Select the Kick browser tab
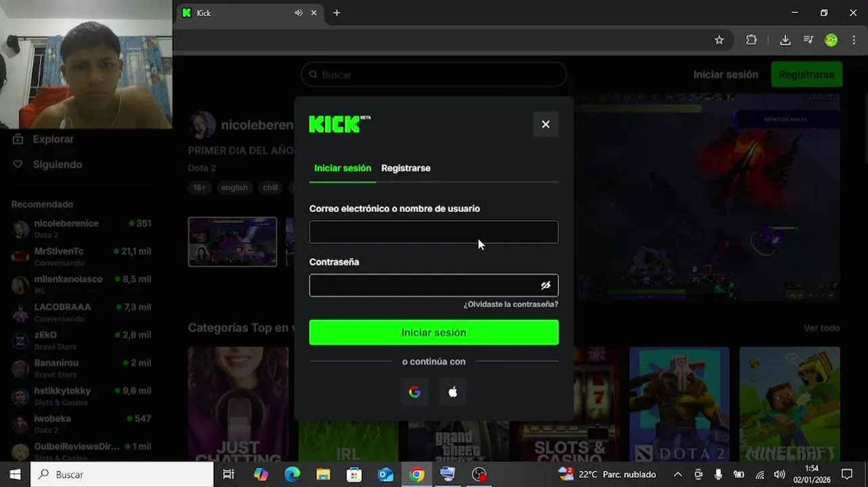The image size is (868, 487). click(249, 13)
